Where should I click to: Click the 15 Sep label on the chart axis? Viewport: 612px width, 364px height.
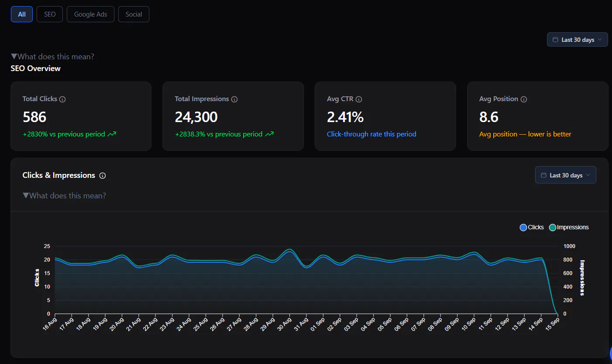pyautogui.click(x=552, y=325)
